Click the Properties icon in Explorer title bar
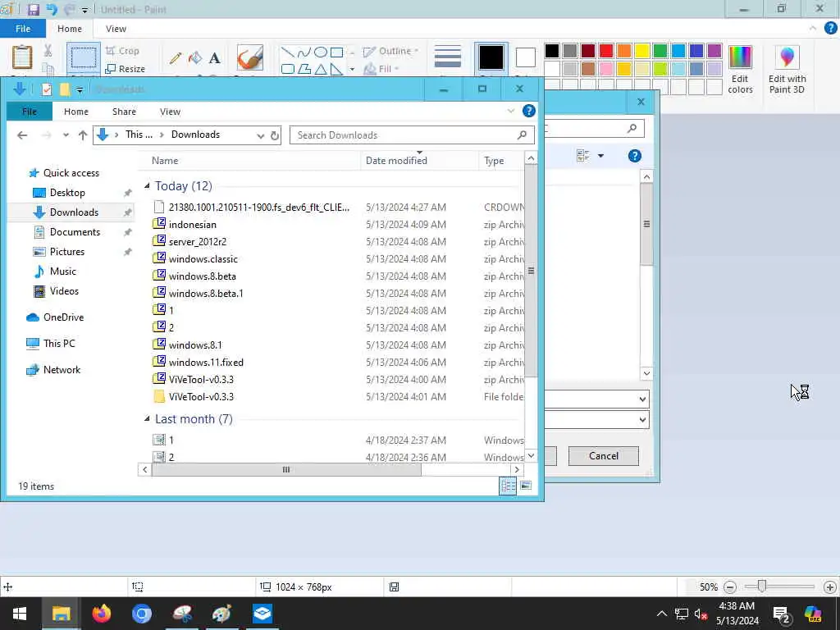Screen dimensions: 840x630 point(47,89)
